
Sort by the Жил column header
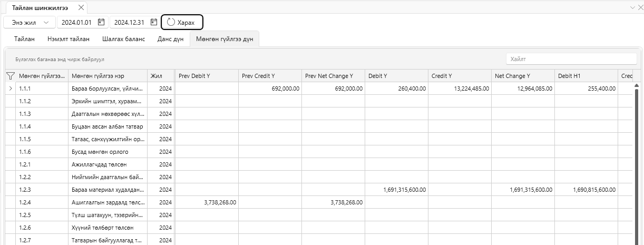[x=160, y=76]
